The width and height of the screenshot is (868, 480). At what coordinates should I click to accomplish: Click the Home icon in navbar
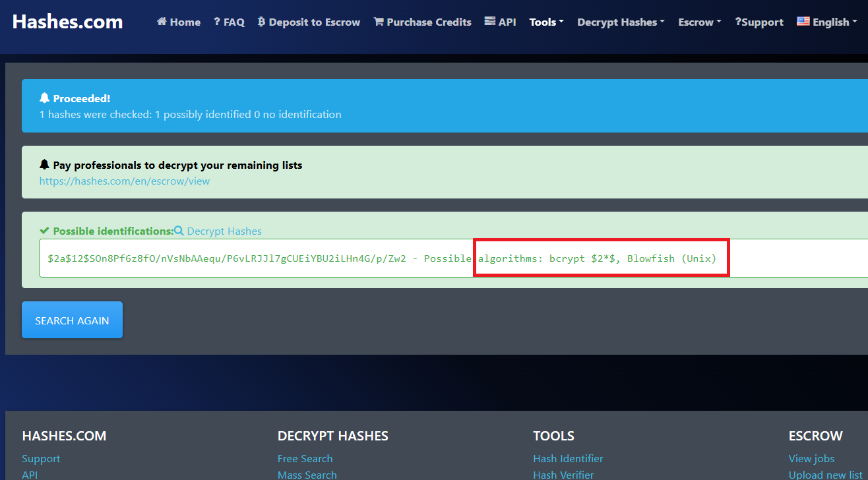click(162, 22)
